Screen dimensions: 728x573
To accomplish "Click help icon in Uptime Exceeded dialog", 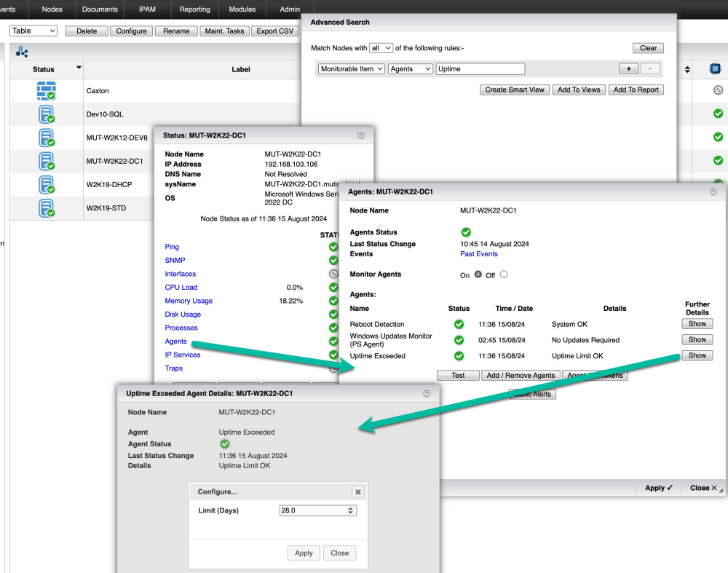I will point(427,393).
